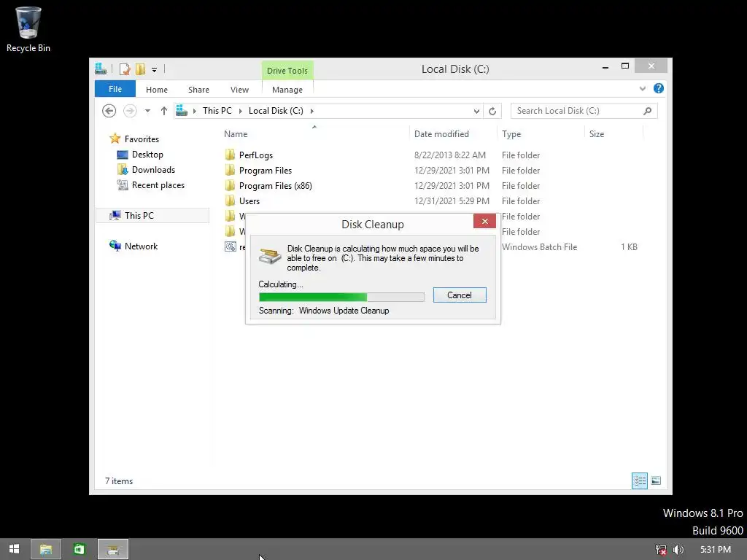Select Recent places in the navigation pane
This screenshot has height=560, width=747.
click(158, 184)
